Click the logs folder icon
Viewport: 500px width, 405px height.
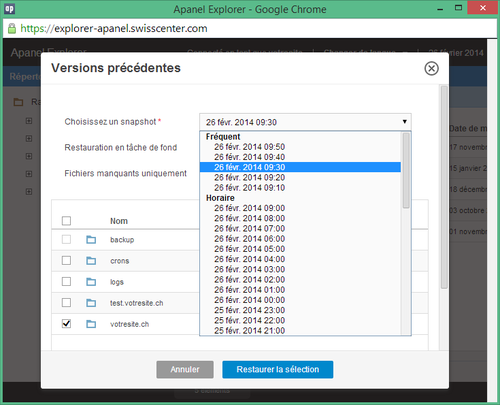(91, 282)
